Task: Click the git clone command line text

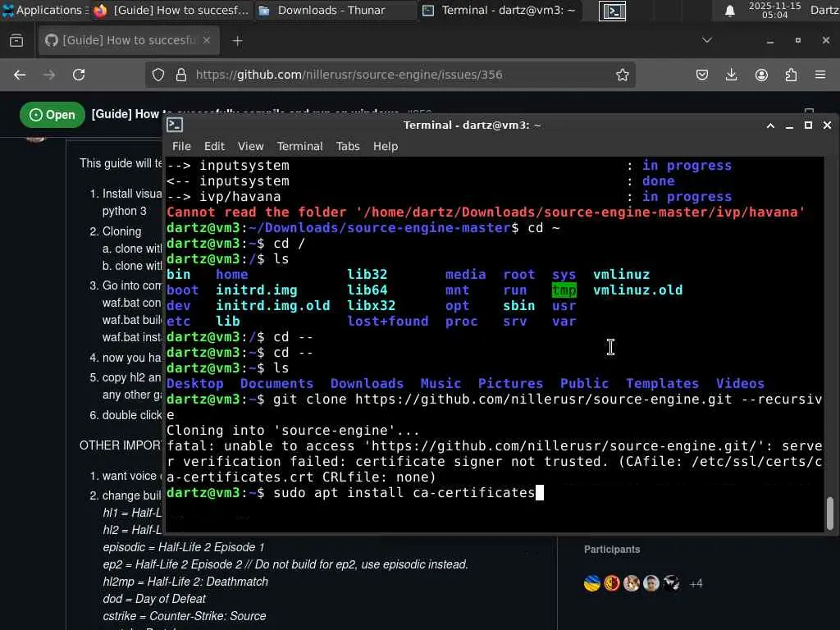Action: [493, 407]
